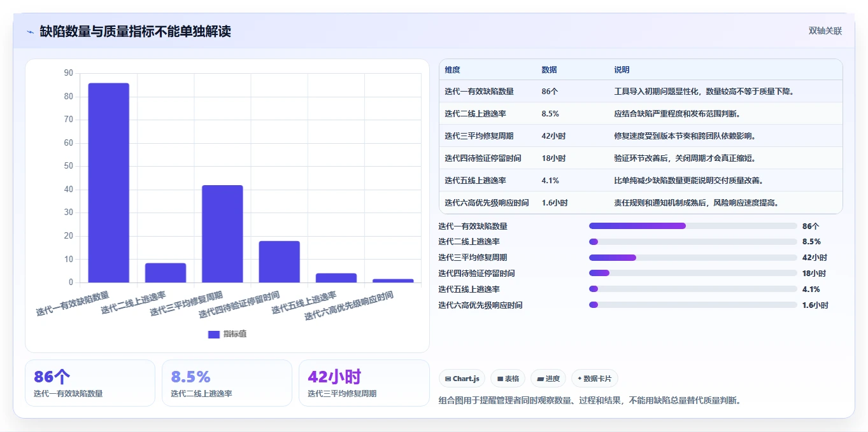Click the icon inside the 进度 chip

[x=540, y=379]
